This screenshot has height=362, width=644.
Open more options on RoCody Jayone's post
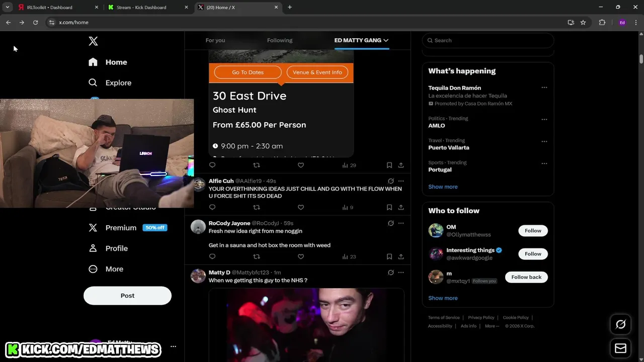[401, 223]
